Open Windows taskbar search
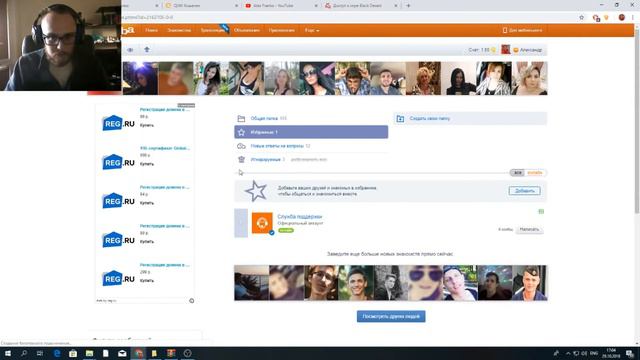Image resolution: width=640 pixels, height=360 pixels. click(24, 353)
